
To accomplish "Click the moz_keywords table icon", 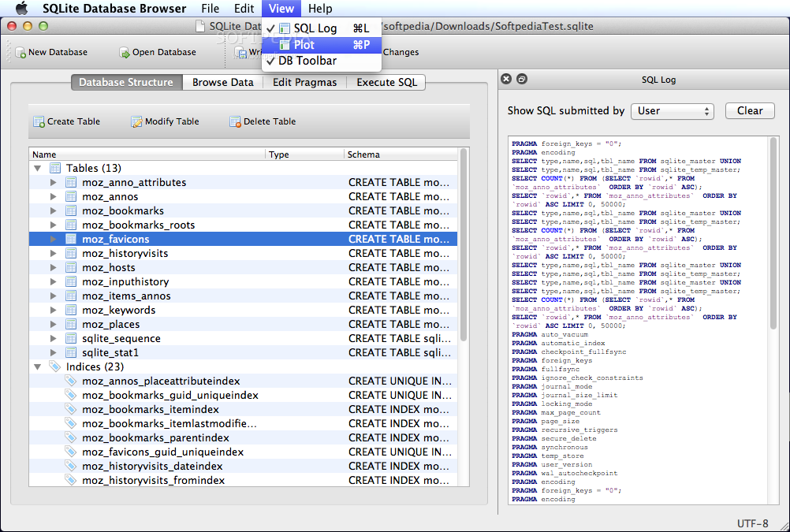I will (71, 310).
